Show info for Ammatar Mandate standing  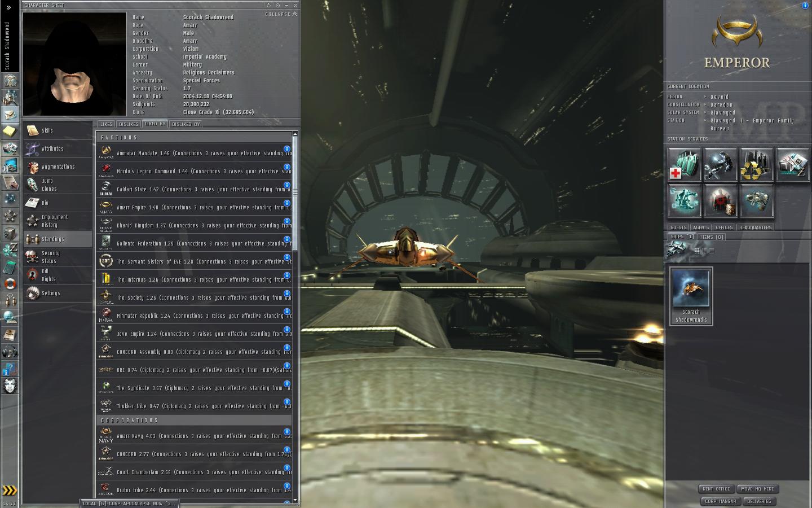coord(287,149)
